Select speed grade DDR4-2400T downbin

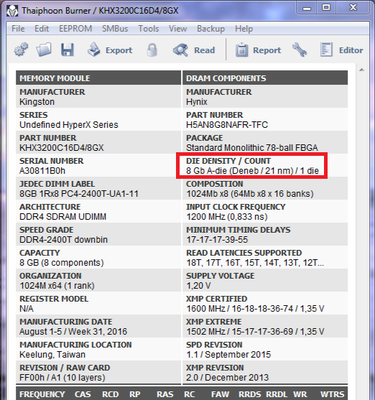pyautogui.click(x=64, y=240)
